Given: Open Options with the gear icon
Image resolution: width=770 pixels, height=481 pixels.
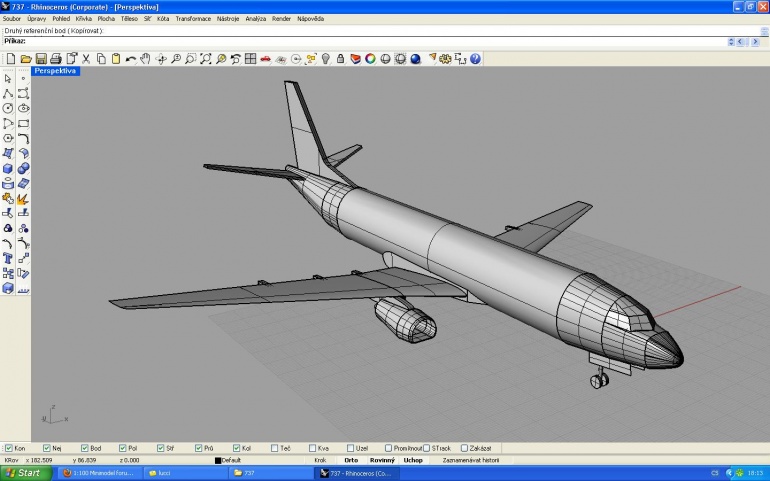Looking at the screenshot, I should pos(445,59).
